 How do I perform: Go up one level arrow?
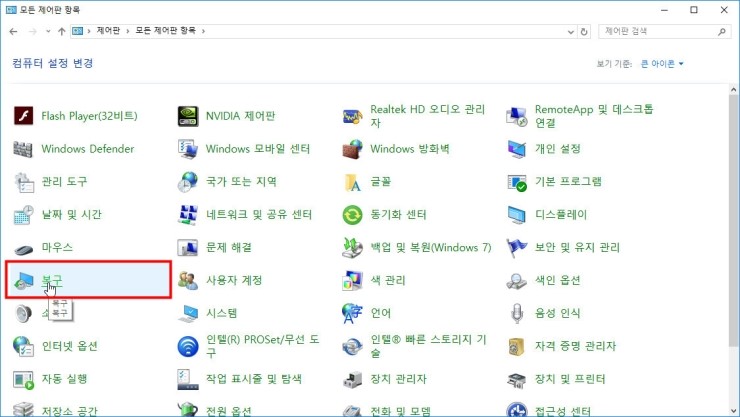point(61,32)
